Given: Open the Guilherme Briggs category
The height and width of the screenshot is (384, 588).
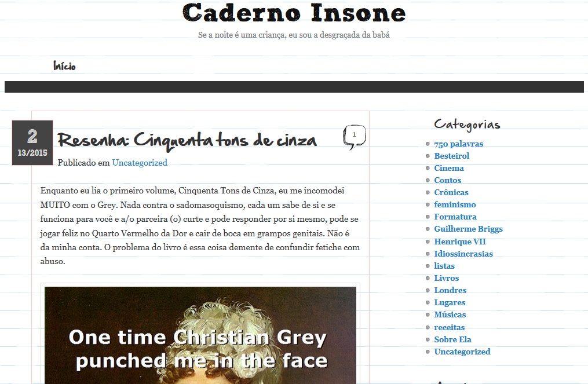Looking at the screenshot, I should pyautogui.click(x=469, y=229).
